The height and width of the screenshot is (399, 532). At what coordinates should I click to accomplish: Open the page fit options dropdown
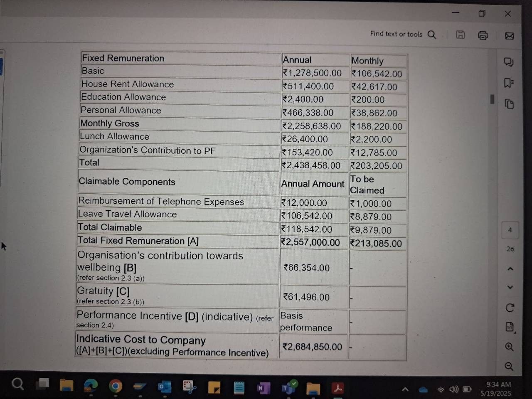510,327
